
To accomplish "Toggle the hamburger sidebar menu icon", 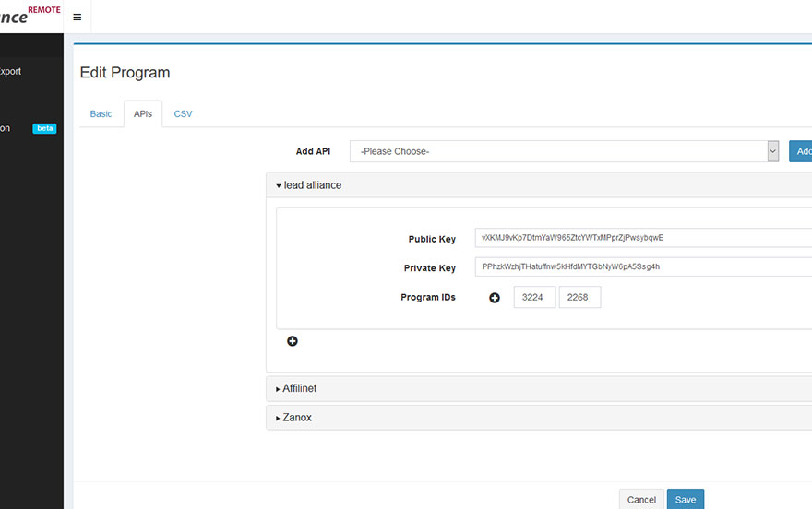I will 77,17.
